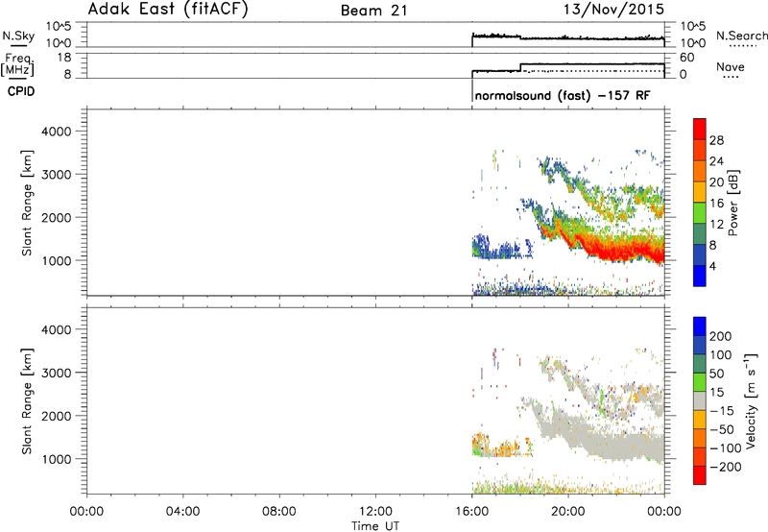The height and width of the screenshot is (532, 768).
Task: Click the 'Freq. [MHz]' axis label
Action: [17, 65]
